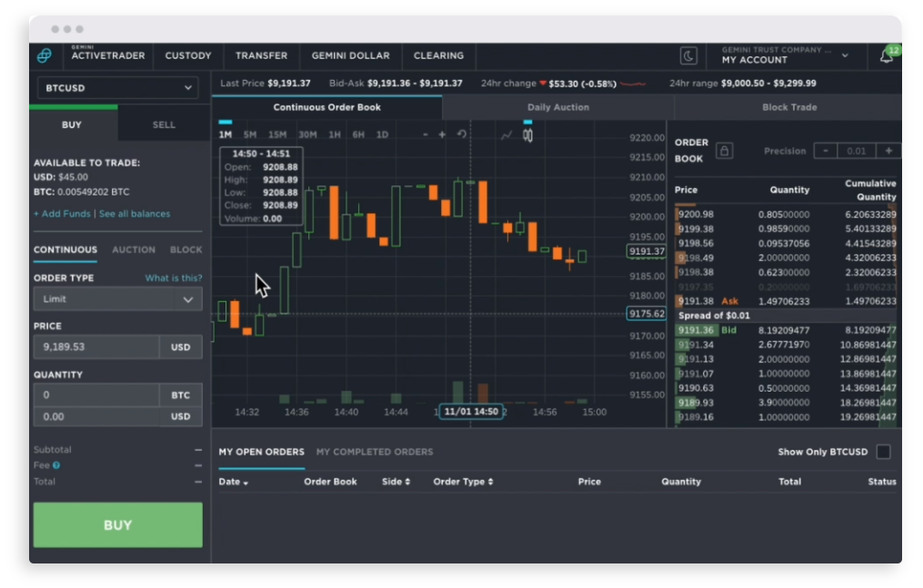Select the 1M chart interval
The height and width of the screenshot is (588, 923).
226,135
